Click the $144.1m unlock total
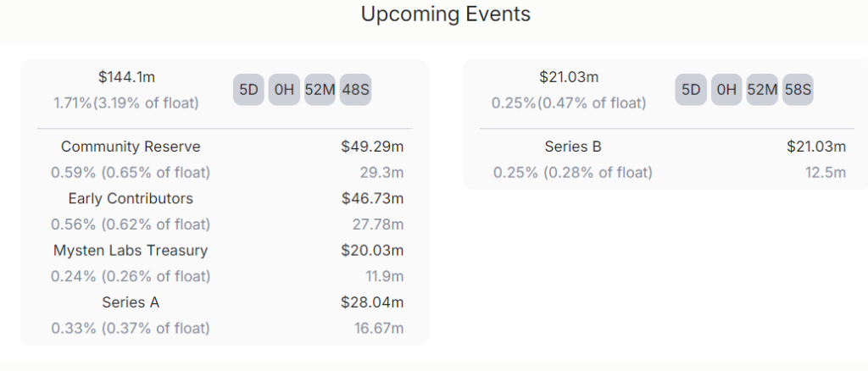Viewport: 868px width, 371px height. [x=127, y=77]
